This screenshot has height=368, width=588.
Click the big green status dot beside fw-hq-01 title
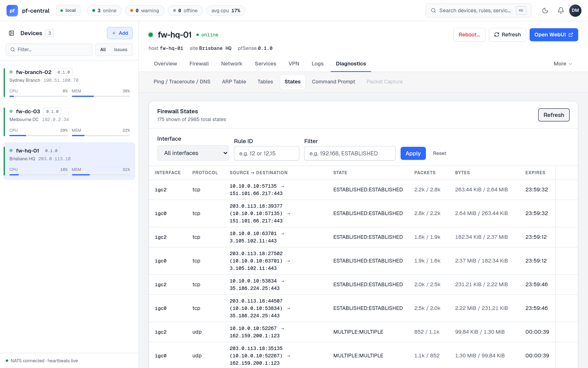point(151,35)
